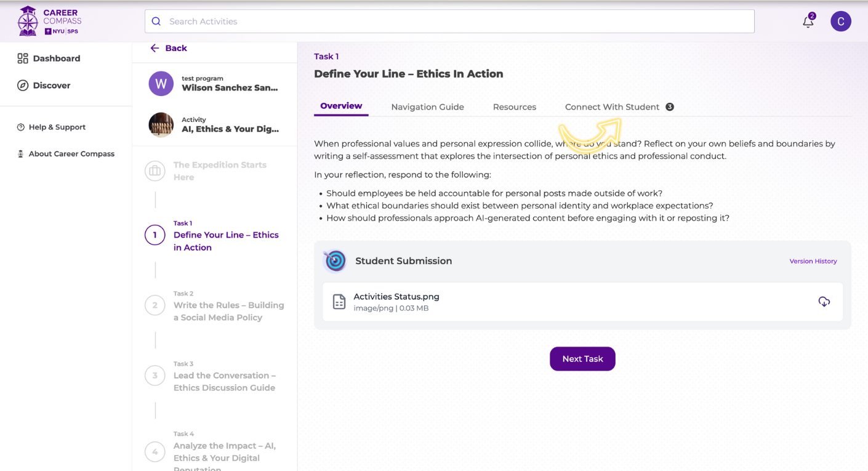Click the briefcase expedition start icon

coord(155,171)
